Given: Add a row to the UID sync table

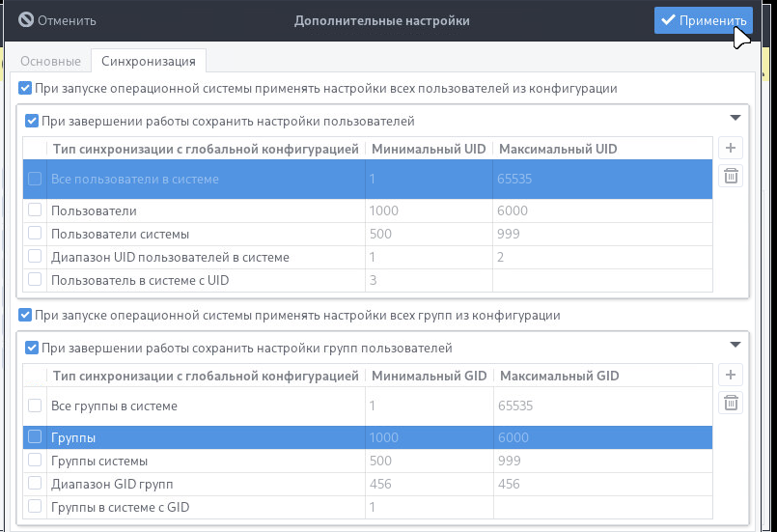Looking at the screenshot, I should (x=731, y=148).
